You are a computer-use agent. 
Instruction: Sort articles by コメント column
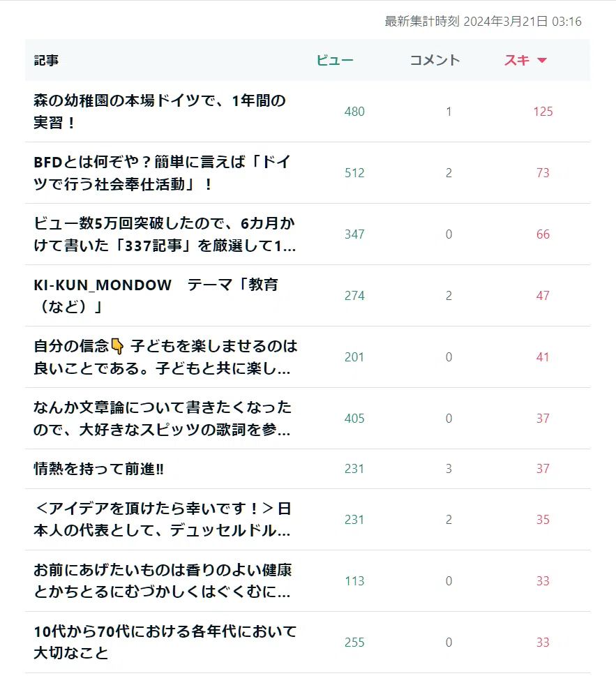click(435, 61)
